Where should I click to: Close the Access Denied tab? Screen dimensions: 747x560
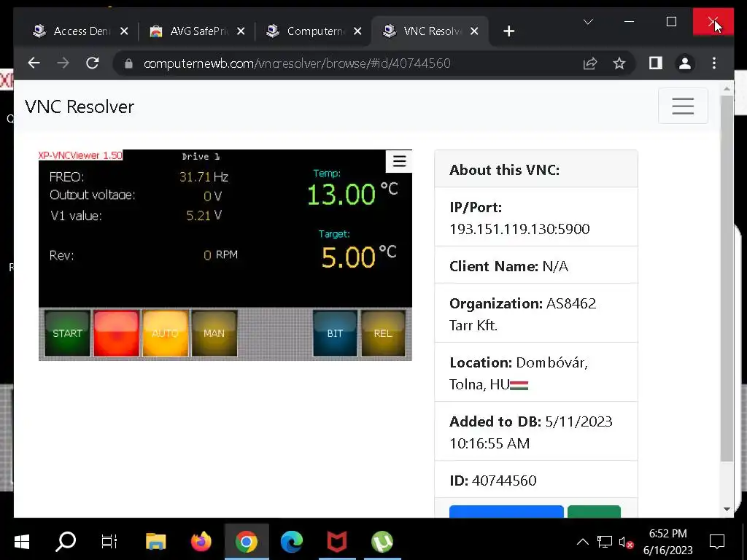[x=124, y=31]
